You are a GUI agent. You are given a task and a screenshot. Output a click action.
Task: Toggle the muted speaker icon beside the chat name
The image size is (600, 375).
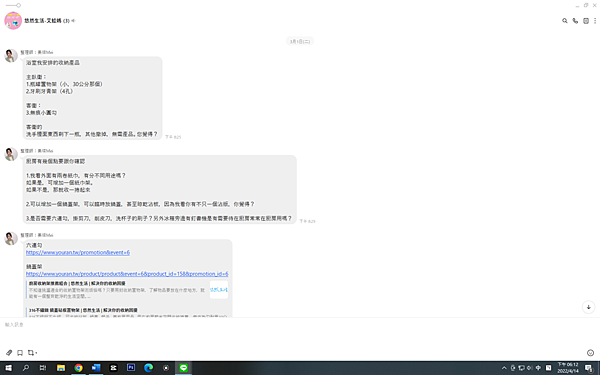(73, 21)
